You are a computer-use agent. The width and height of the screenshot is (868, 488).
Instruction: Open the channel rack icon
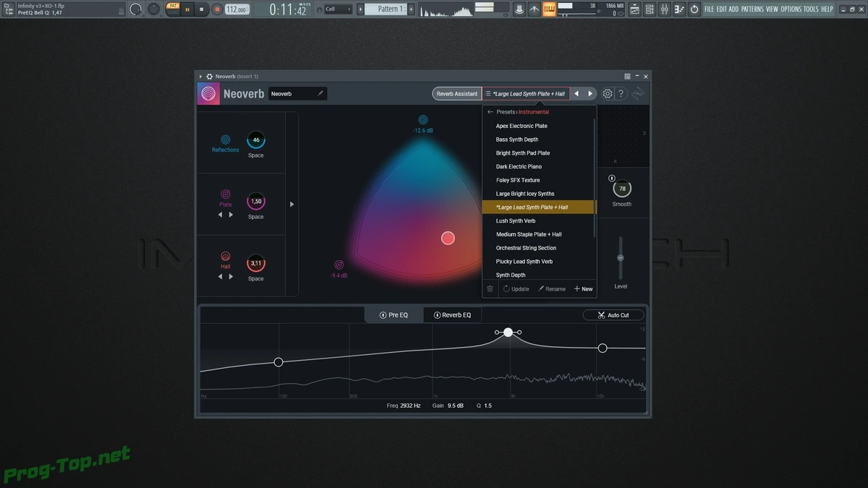650,9
